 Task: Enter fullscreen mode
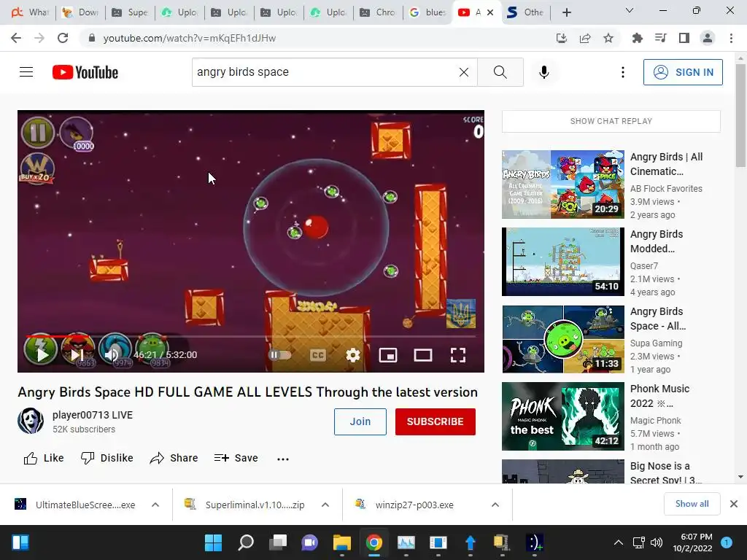click(458, 355)
